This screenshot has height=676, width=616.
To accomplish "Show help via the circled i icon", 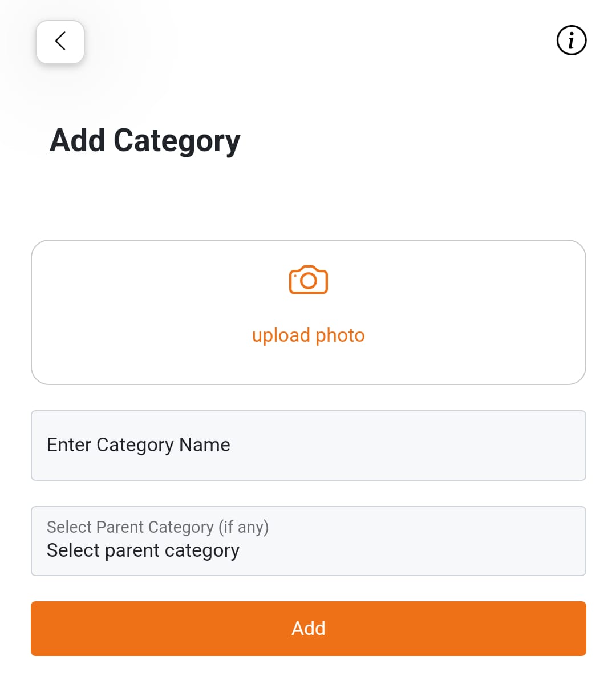I will pyautogui.click(x=571, y=41).
